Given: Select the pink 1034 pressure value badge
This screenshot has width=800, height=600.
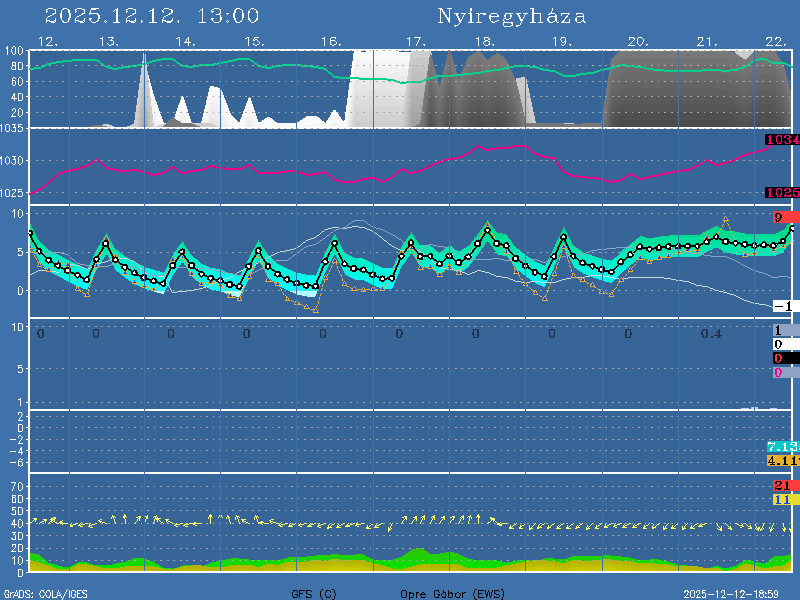Looking at the screenshot, I should tap(782, 140).
